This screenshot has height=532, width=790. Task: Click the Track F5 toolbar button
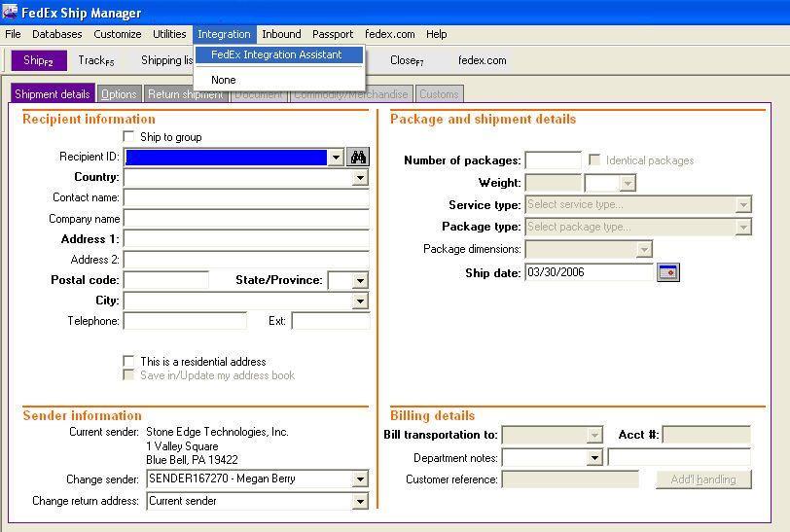point(95,60)
